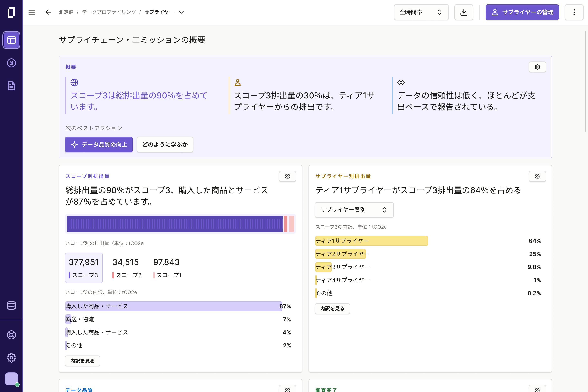The image size is (588, 392).
Task: Click the スコープ3排出量の30% summary text
Action: coord(304,101)
